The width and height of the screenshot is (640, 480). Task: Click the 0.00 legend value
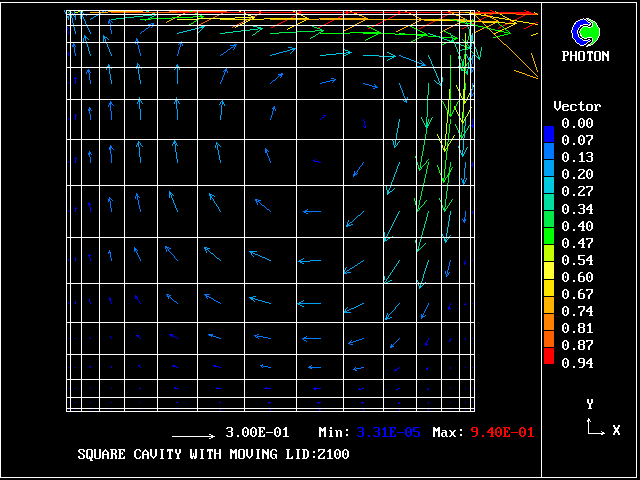pos(577,123)
